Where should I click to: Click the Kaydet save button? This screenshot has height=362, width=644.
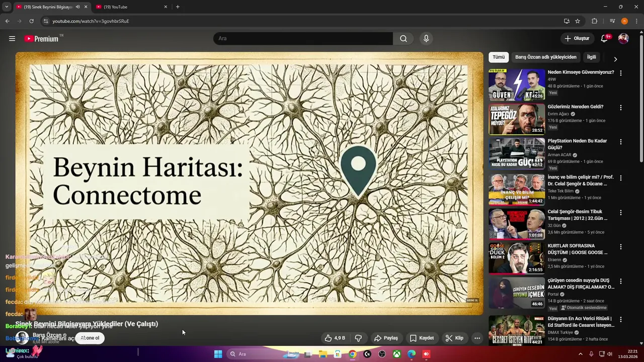pos(422,338)
